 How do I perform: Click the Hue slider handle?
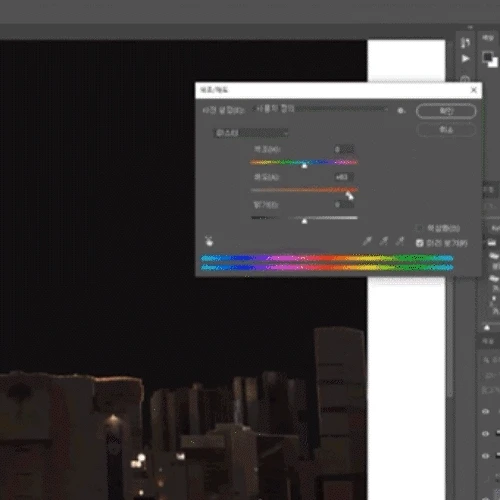pyautogui.click(x=304, y=165)
